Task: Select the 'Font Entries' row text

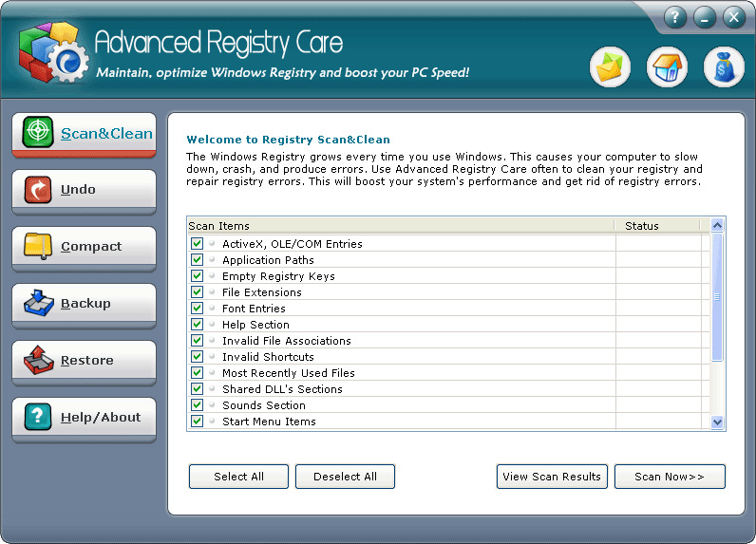Action: [x=254, y=309]
